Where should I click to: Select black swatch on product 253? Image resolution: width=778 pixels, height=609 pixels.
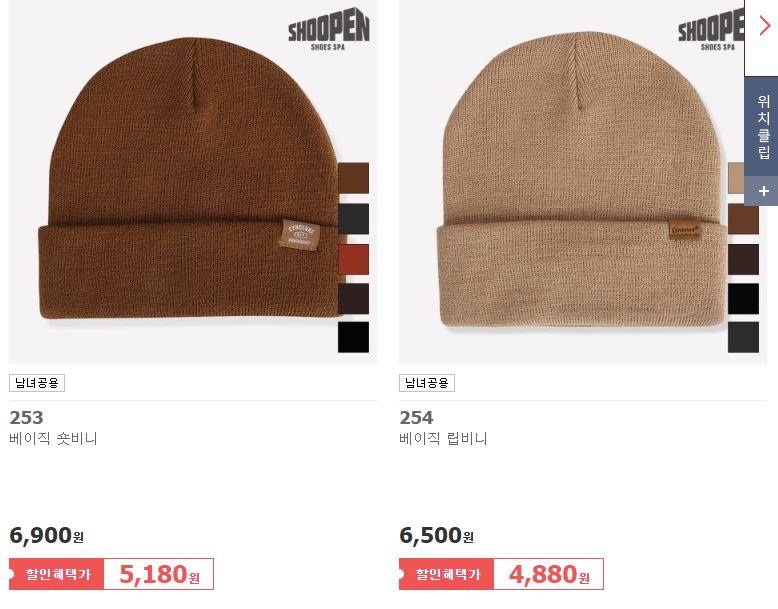[353, 338]
